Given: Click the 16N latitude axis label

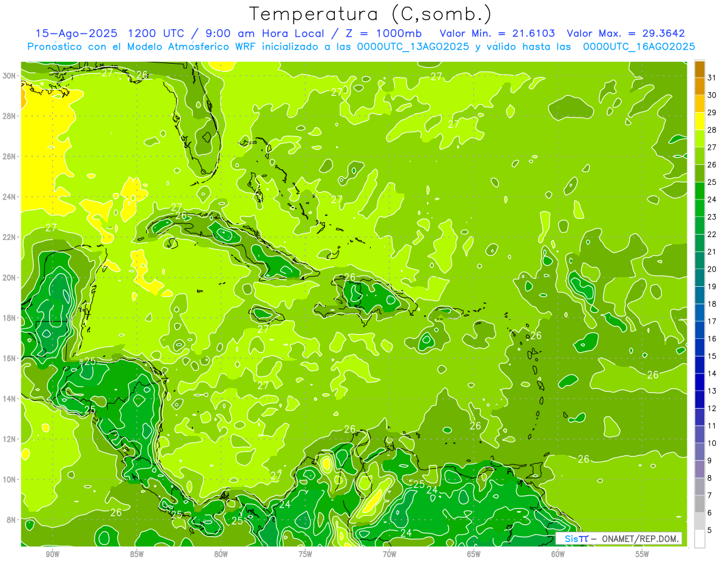Looking at the screenshot, I should (x=9, y=358).
